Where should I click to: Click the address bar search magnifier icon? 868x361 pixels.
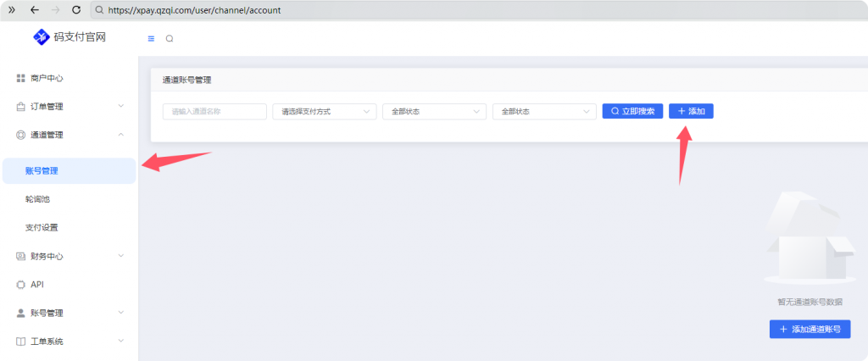[x=99, y=10]
